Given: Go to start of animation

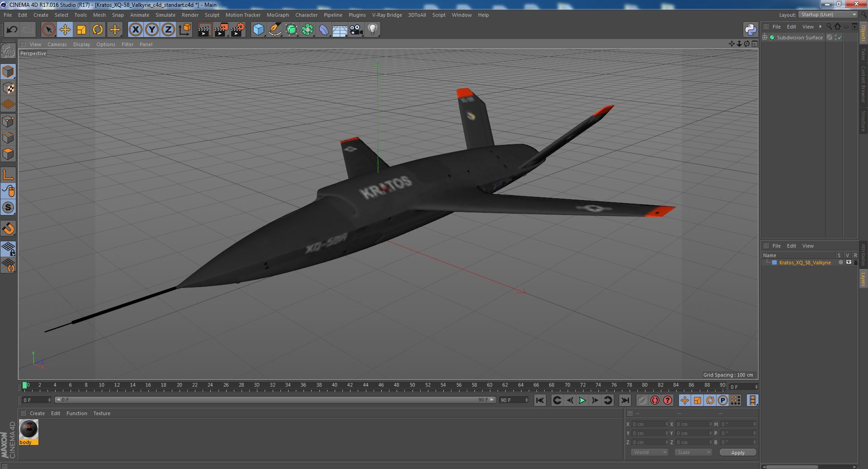Looking at the screenshot, I should click(540, 400).
